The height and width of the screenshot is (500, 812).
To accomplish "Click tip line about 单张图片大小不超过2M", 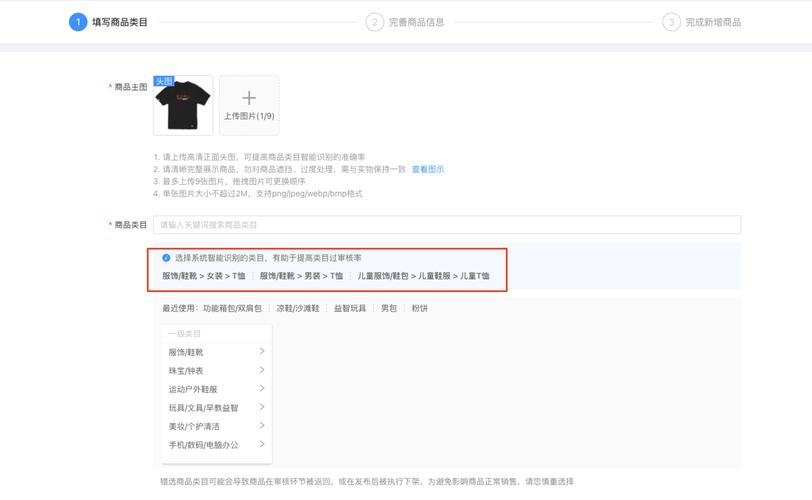I will 258,194.
